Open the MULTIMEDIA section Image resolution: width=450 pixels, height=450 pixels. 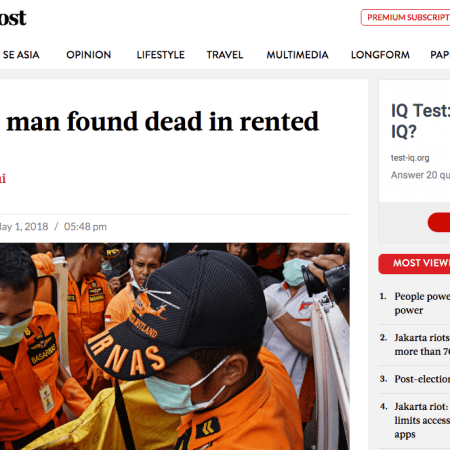pos(297,55)
